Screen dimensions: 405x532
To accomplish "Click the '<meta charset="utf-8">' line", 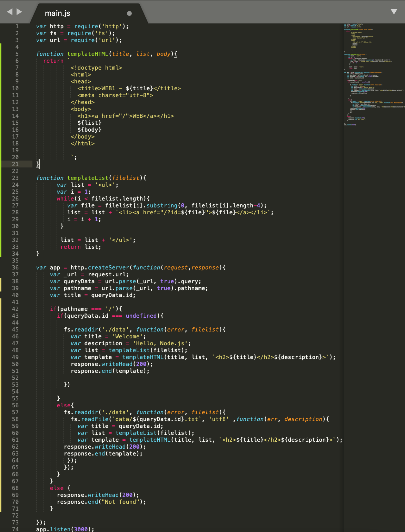I will coord(115,95).
